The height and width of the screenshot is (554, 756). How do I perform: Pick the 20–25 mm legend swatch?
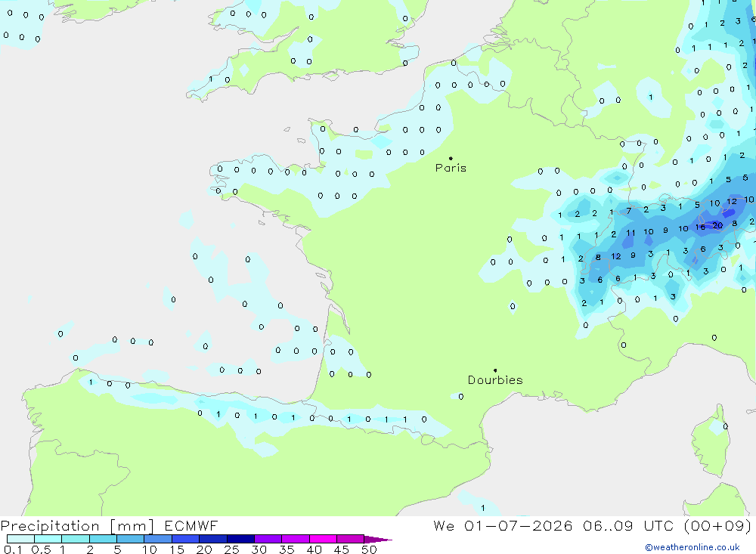coord(212,539)
